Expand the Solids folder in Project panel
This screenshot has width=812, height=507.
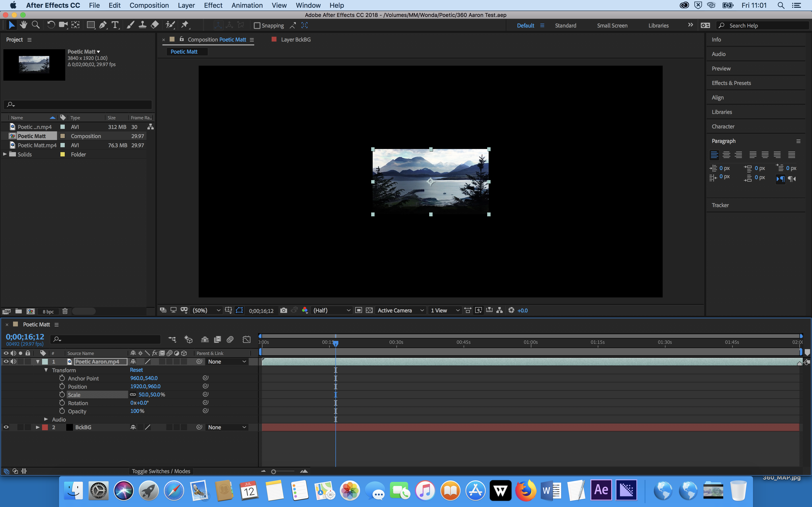pos(5,154)
